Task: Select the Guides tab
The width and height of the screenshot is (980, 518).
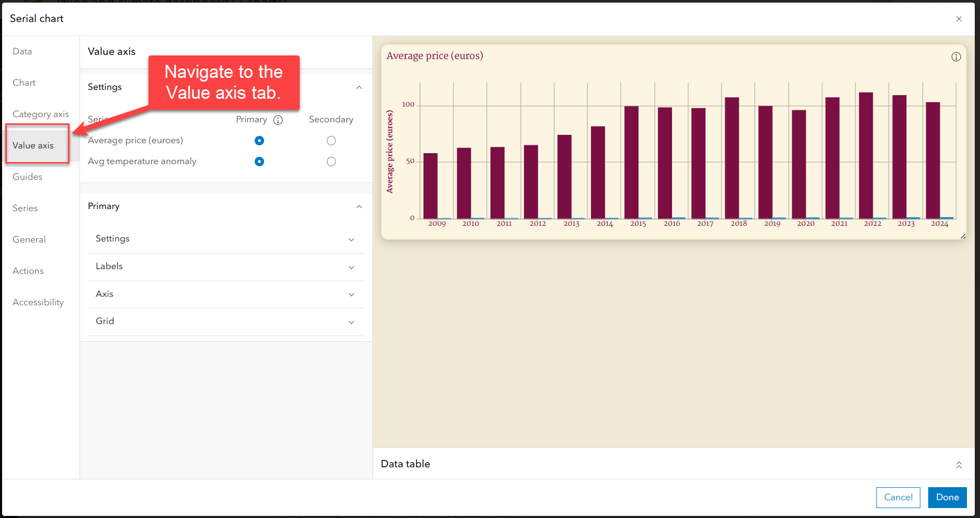Action: 27,177
